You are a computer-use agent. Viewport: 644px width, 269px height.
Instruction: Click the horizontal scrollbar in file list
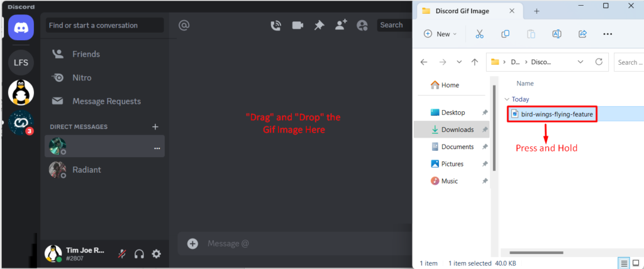536,253
